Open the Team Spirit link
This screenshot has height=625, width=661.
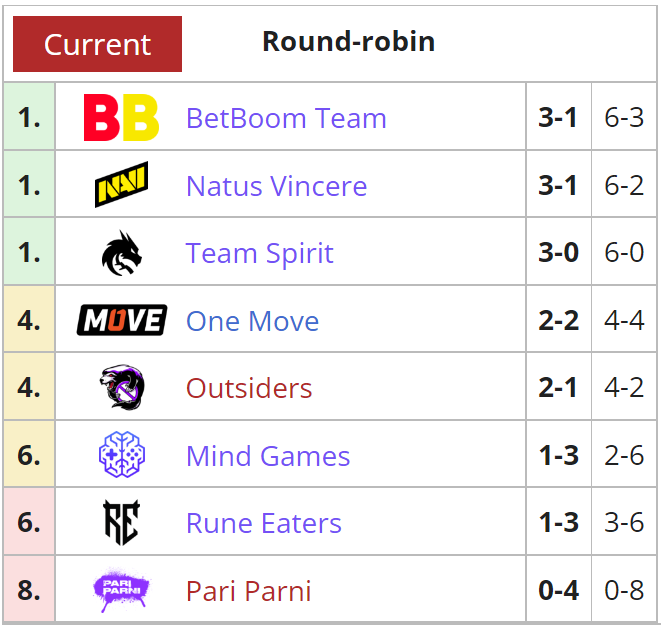260,253
